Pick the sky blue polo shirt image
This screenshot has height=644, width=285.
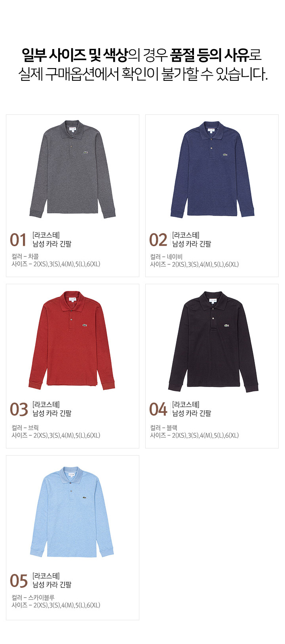(72, 512)
